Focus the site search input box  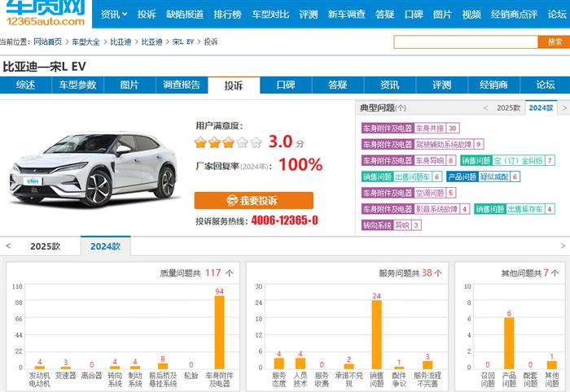coord(466,41)
